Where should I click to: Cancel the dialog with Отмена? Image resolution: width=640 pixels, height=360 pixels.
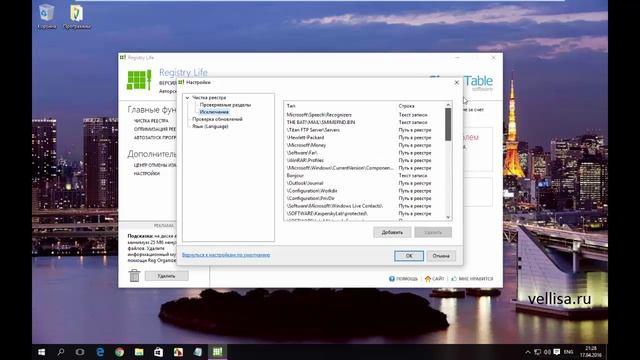point(441,256)
